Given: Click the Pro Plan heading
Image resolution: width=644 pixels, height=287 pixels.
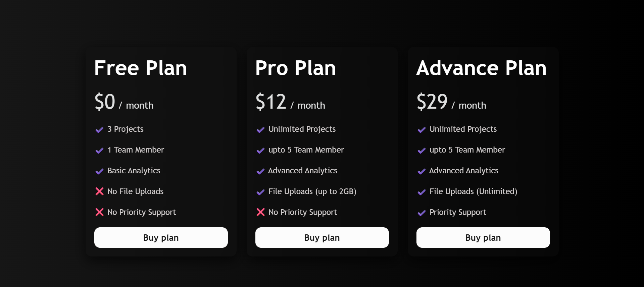Looking at the screenshot, I should pyautogui.click(x=296, y=68).
